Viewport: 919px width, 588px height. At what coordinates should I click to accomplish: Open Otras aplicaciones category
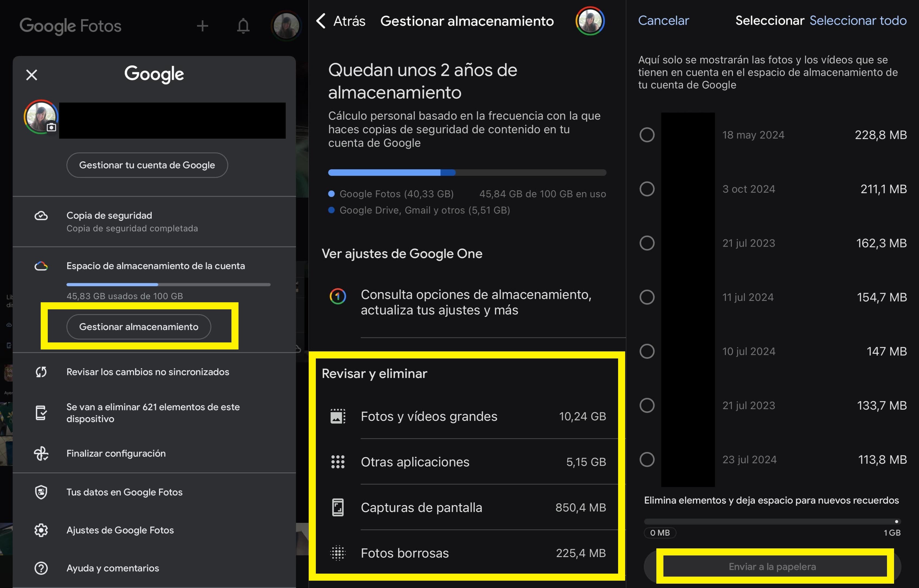(467, 462)
